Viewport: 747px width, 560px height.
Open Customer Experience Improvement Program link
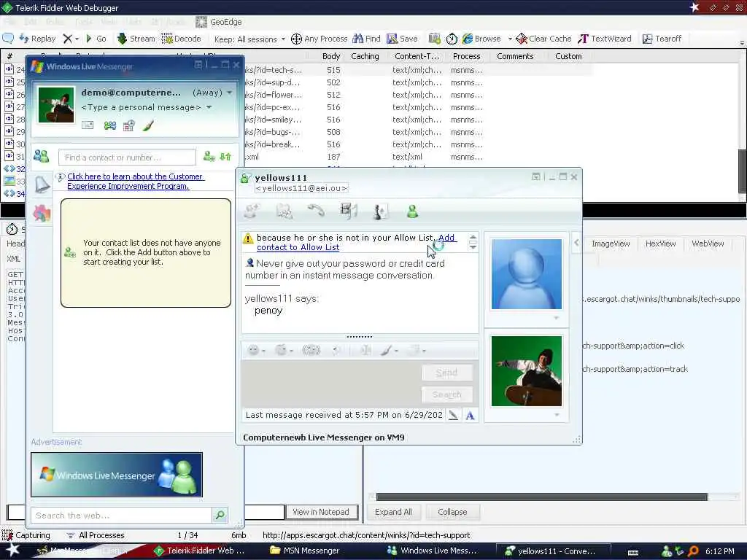coord(135,181)
